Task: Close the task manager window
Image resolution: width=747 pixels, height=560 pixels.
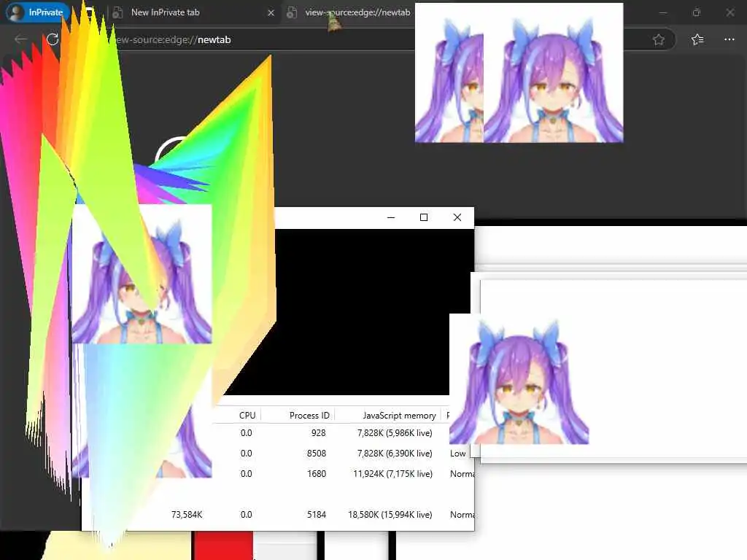Action: pyautogui.click(x=457, y=217)
